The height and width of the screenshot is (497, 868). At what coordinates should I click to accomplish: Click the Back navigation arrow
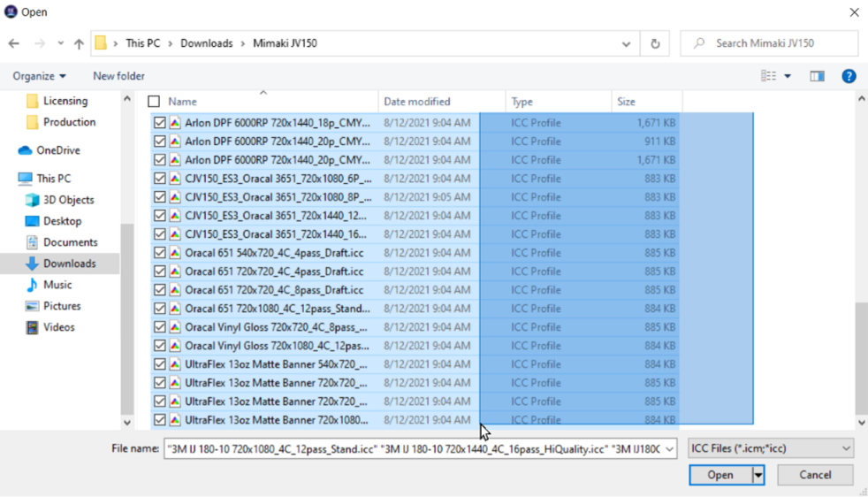14,43
